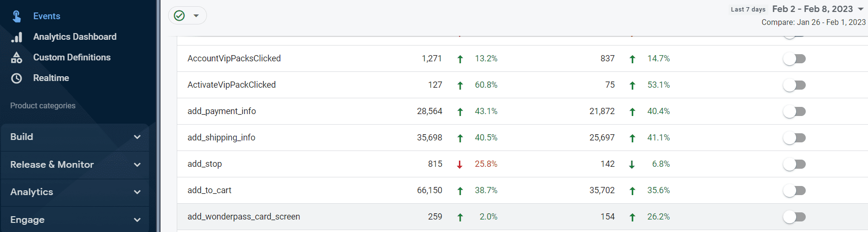Enable mark as conversion for add_payment_info

pos(795,112)
